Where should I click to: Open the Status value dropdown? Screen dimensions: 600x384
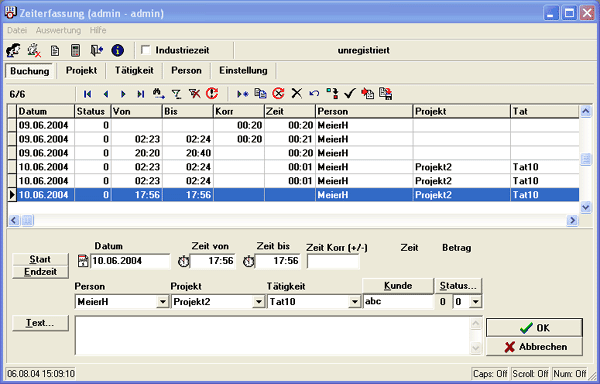tap(476, 302)
